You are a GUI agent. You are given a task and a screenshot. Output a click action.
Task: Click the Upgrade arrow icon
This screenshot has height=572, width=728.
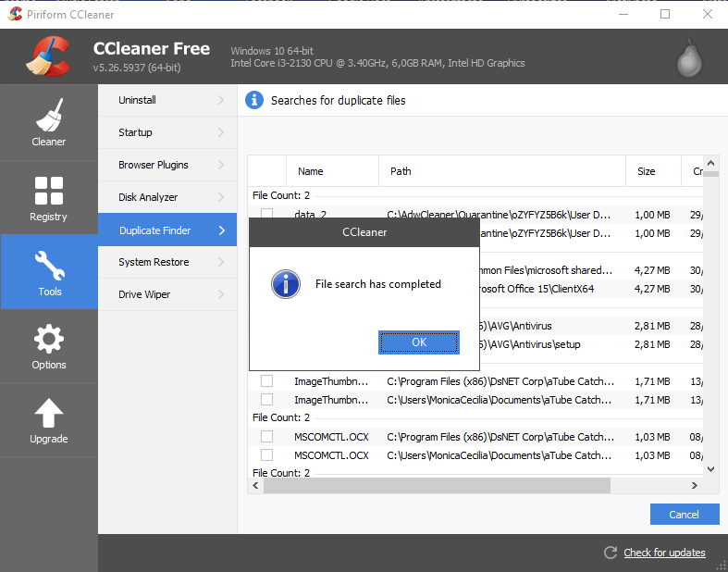(x=49, y=413)
